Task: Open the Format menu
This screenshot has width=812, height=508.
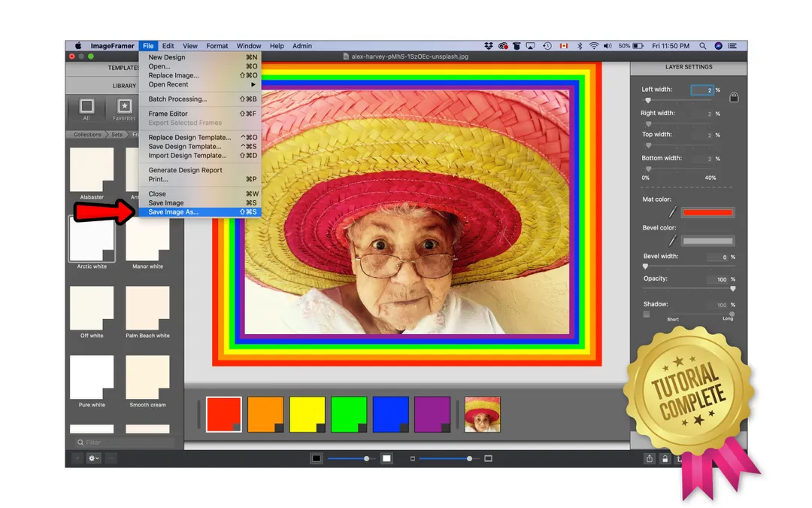Action: point(217,46)
